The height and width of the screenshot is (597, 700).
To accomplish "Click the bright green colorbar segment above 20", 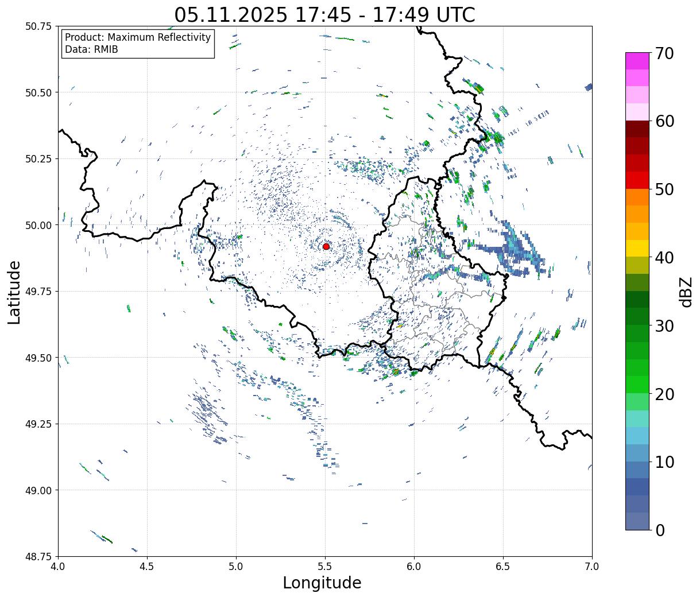I will pyautogui.click(x=637, y=384).
